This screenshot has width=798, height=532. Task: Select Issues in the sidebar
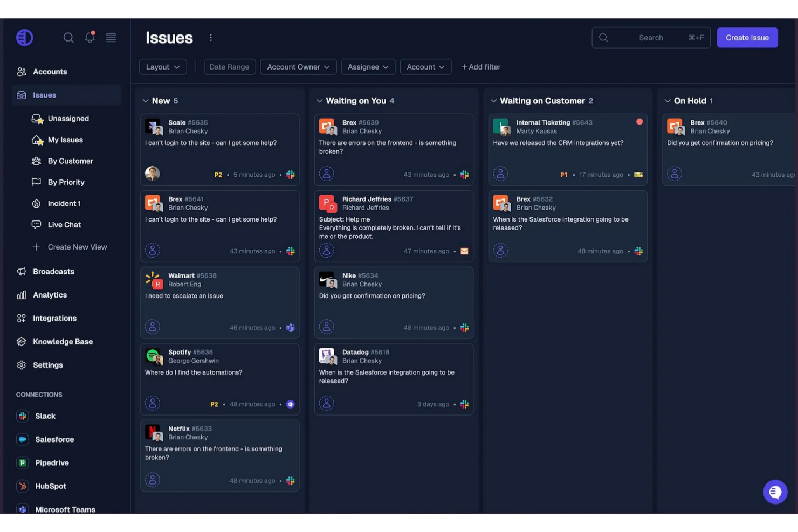pos(66,95)
